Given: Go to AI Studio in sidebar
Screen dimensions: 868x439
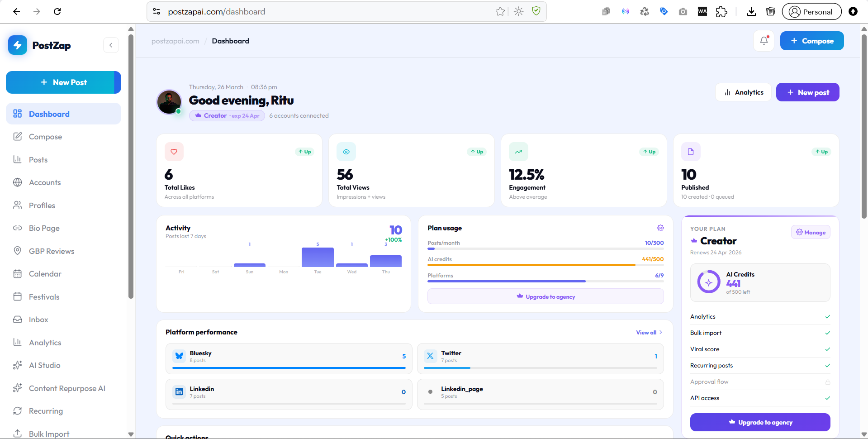Looking at the screenshot, I should [44, 365].
